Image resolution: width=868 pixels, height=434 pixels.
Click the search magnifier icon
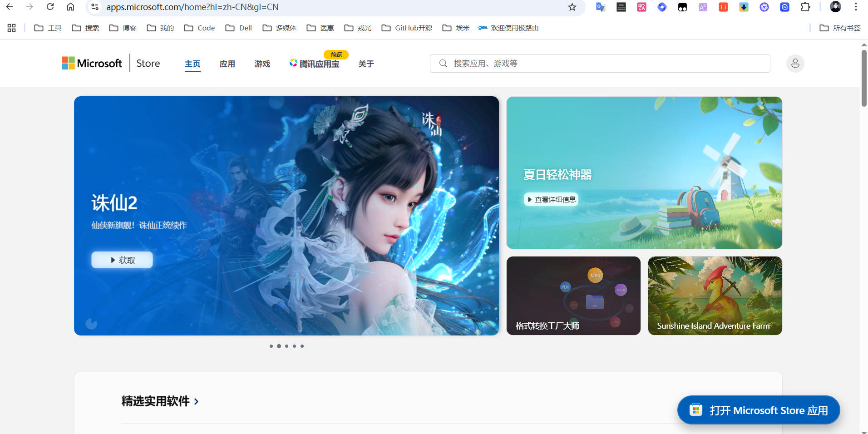click(x=443, y=64)
